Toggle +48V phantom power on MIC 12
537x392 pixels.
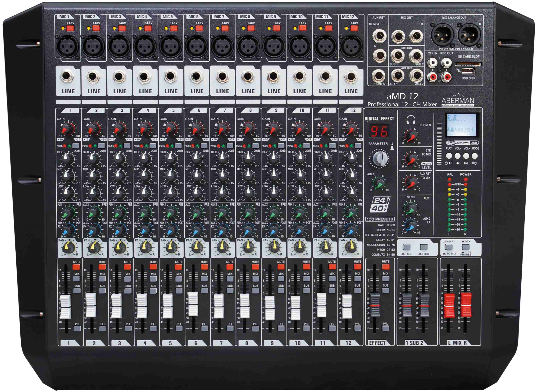[354, 28]
